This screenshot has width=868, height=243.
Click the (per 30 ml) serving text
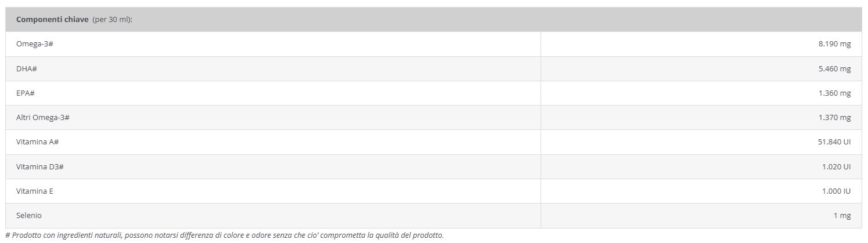(x=113, y=20)
